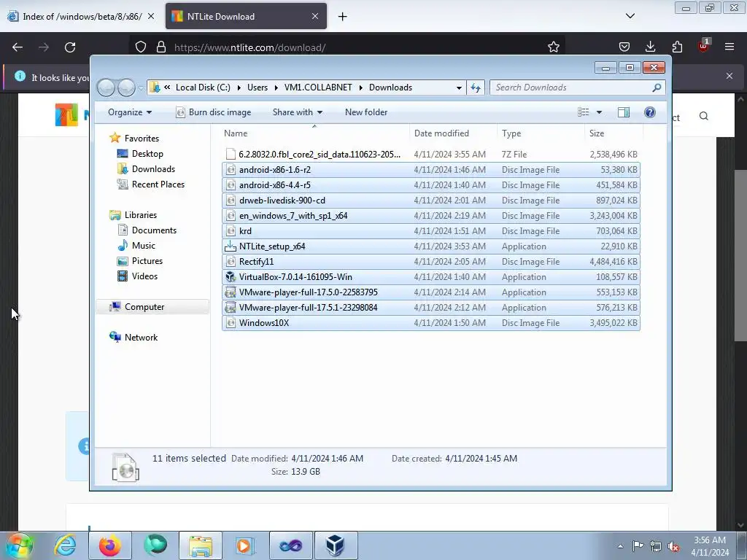The image size is (747, 560).
Task: Click the Windows Start orb
Action: [x=20, y=545]
